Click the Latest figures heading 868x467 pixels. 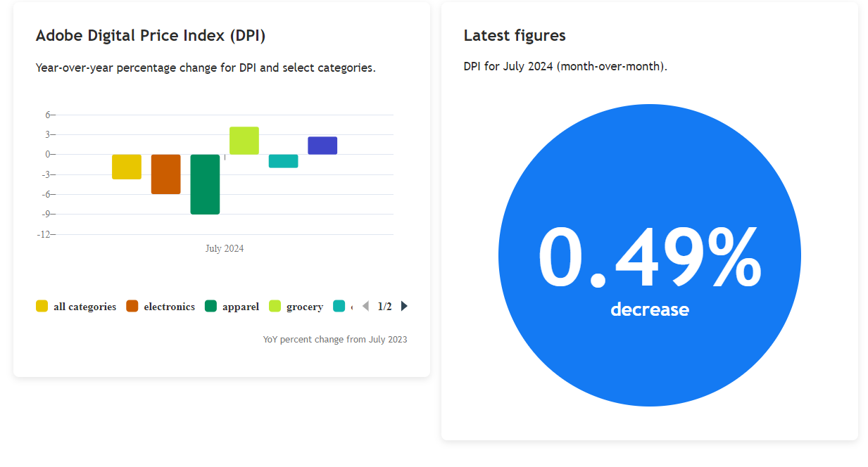[x=515, y=36]
